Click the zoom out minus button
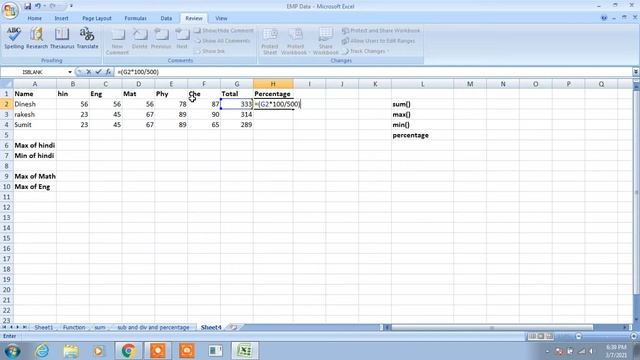The image size is (640, 360). [x=578, y=336]
